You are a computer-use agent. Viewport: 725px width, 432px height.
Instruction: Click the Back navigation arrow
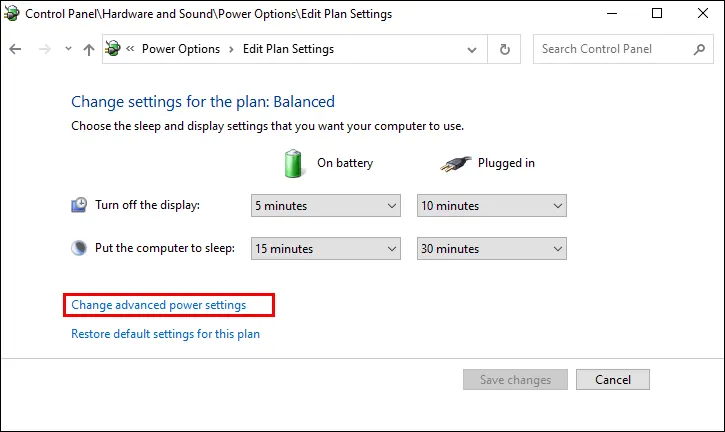pyautogui.click(x=15, y=49)
